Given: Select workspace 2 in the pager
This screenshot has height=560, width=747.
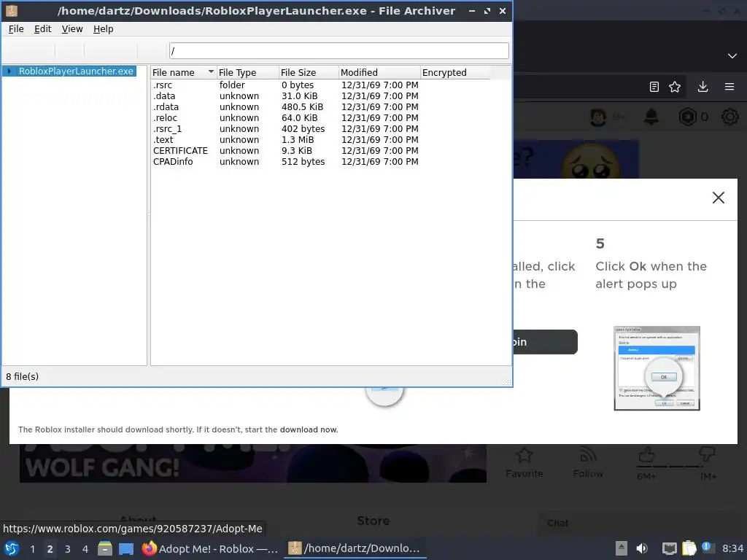Looking at the screenshot, I should tap(50, 549).
